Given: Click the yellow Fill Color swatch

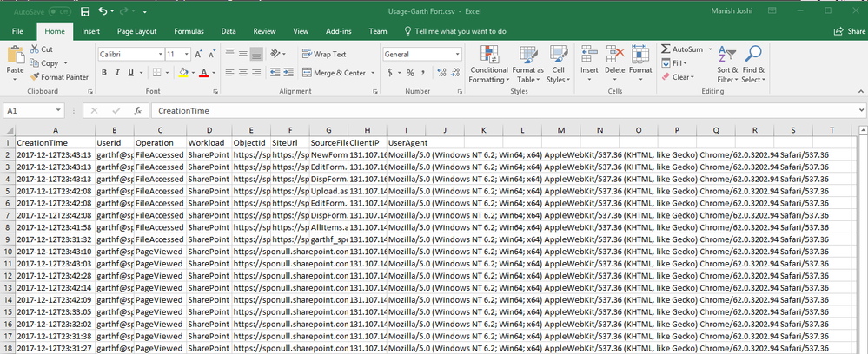Looking at the screenshot, I should 183,74.
